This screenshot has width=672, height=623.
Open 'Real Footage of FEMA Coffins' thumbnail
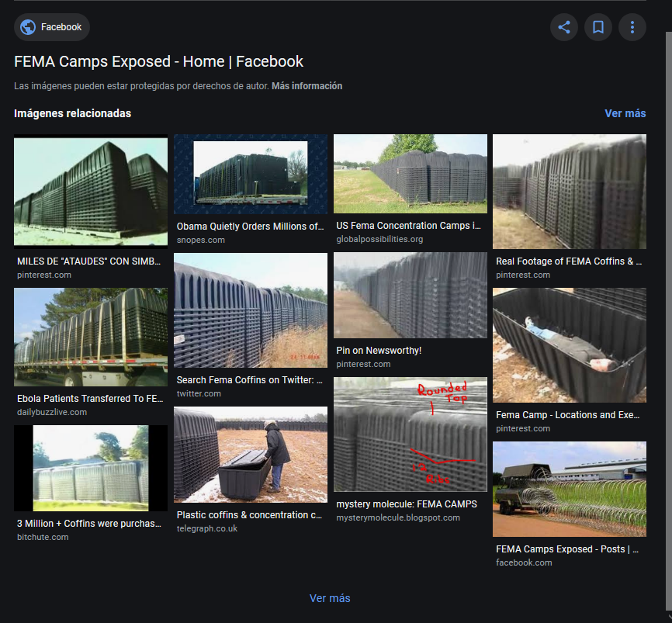coord(569,192)
